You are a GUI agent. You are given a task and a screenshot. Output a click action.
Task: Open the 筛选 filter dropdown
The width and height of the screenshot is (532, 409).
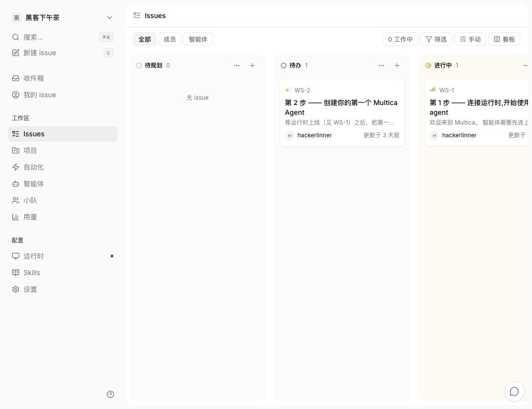click(436, 40)
